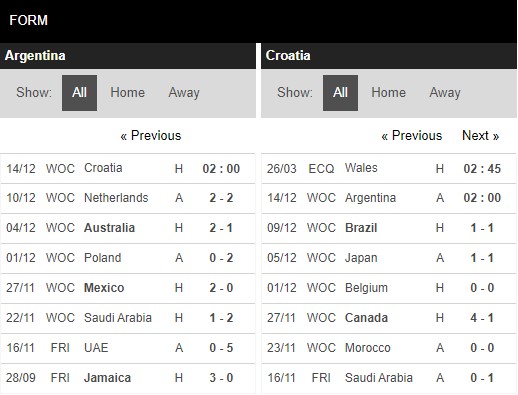
Task: Click the UAE 0 - 5 friendly result
Action: 221,348
